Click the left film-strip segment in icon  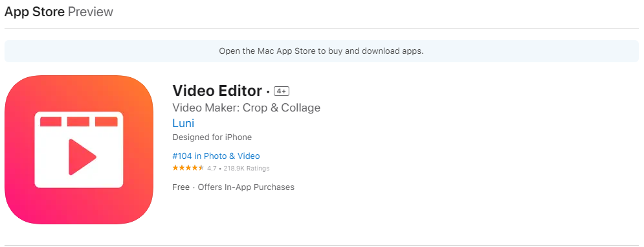point(51,121)
